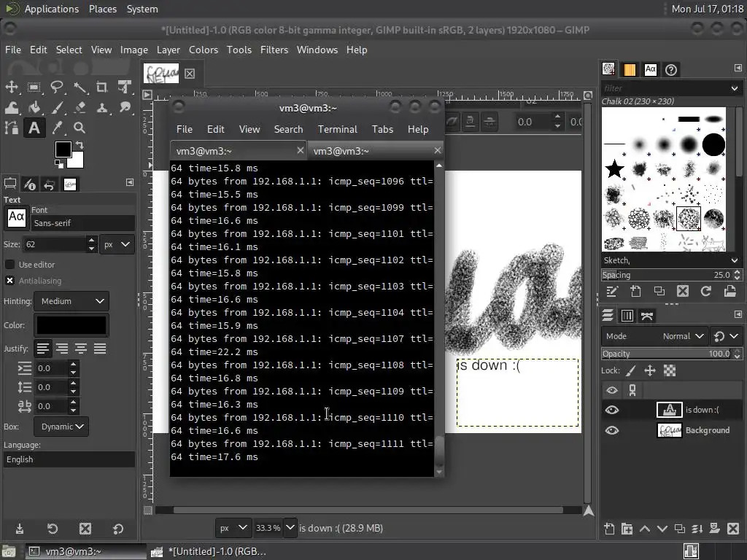Select the Warp Transform tool
This screenshot has width=747, height=560.
pos(12,108)
